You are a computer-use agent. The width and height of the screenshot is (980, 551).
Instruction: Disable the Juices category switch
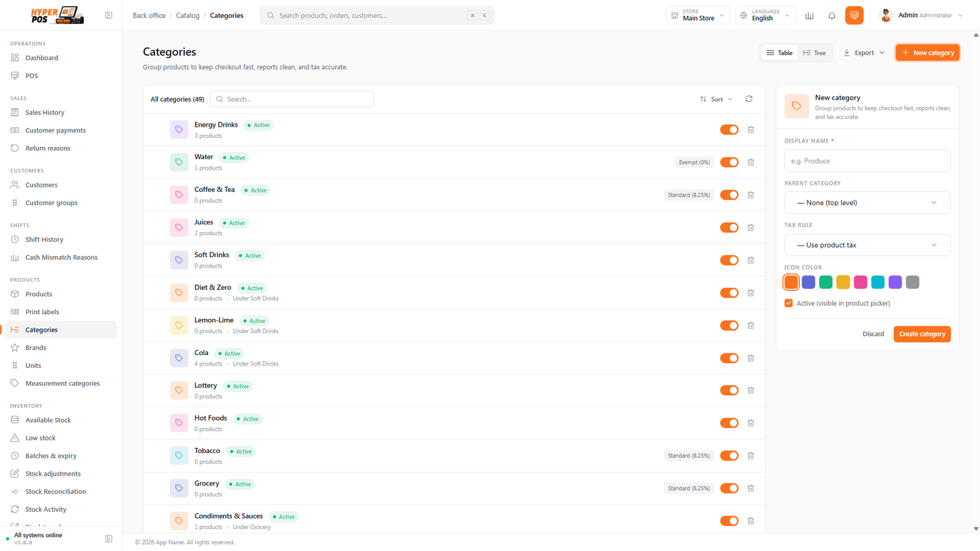point(729,228)
